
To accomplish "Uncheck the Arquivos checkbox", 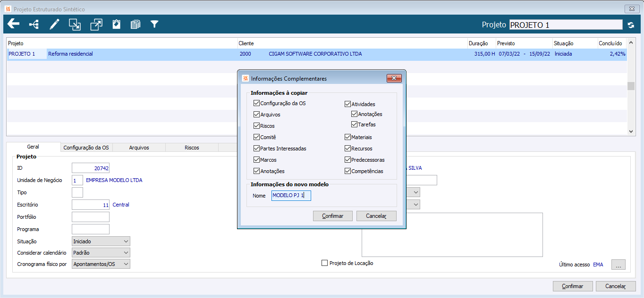I will (x=256, y=114).
